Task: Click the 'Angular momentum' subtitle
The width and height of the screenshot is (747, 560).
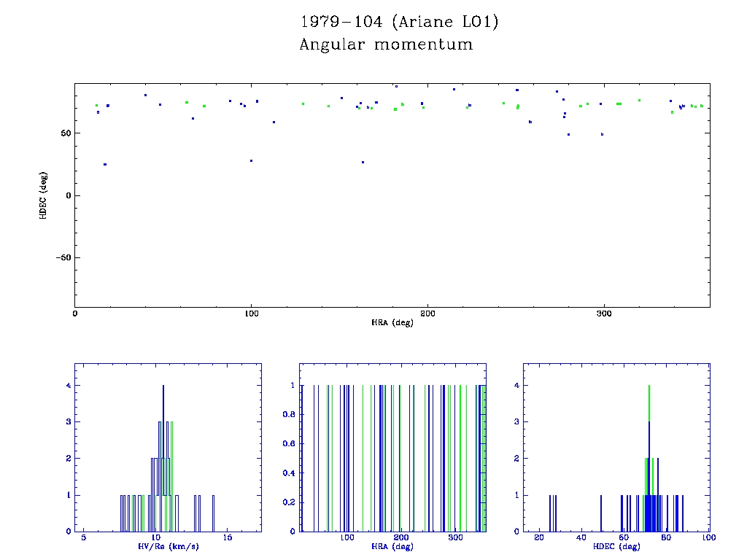Action: (386, 44)
